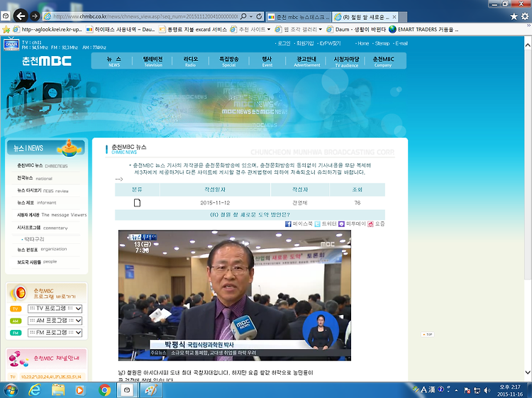Go back with the browser Back arrow
Viewport: 532px width, 398px height.
click(x=21, y=16)
